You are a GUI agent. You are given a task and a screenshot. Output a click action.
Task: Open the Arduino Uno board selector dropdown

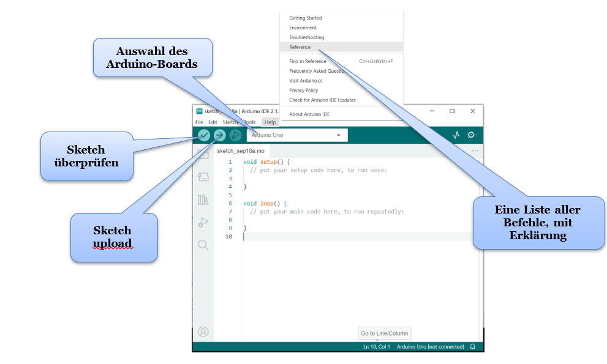(x=297, y=135)
